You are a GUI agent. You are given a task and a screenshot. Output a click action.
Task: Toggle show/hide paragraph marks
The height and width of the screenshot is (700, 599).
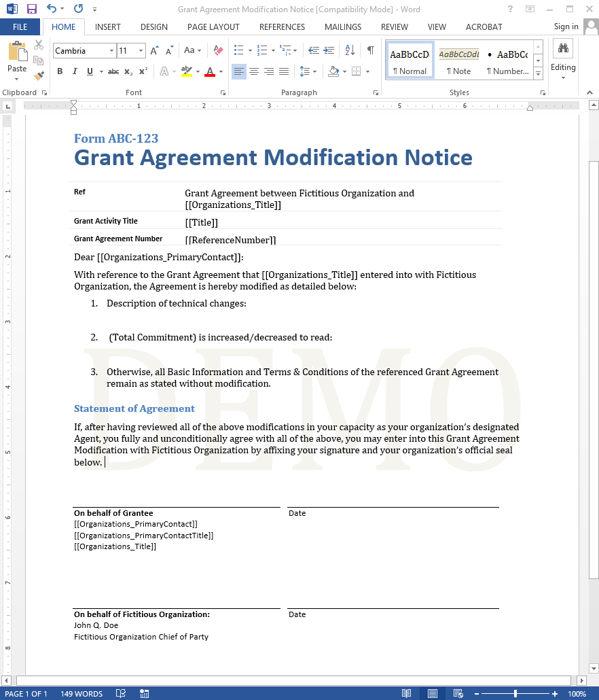coord(370,50)
